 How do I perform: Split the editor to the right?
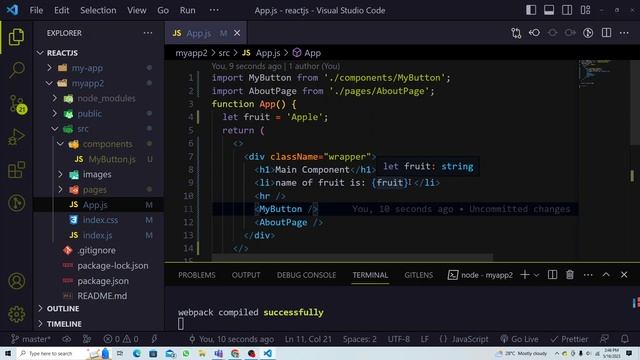607,33
